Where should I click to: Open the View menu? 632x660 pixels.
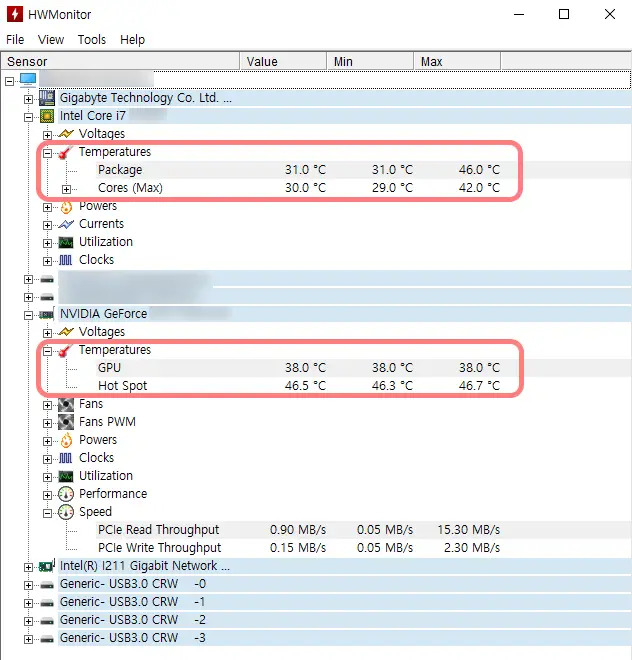click(51, 40)
